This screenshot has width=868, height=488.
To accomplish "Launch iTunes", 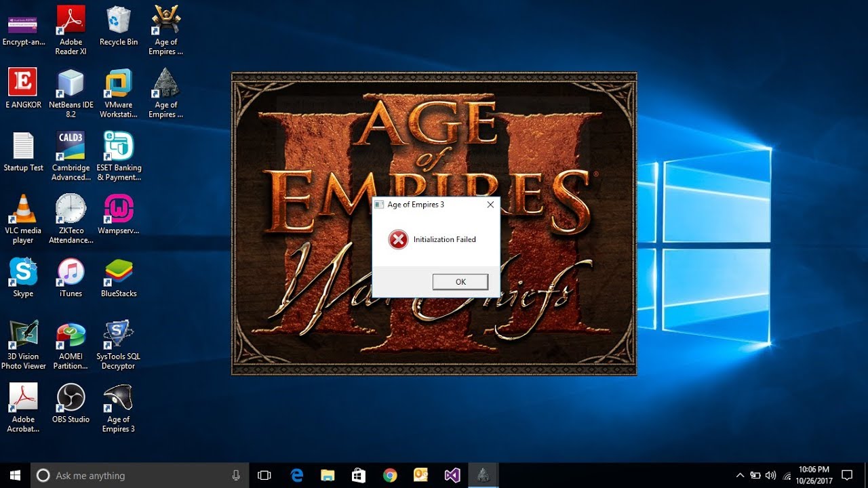I will point(71,270).
